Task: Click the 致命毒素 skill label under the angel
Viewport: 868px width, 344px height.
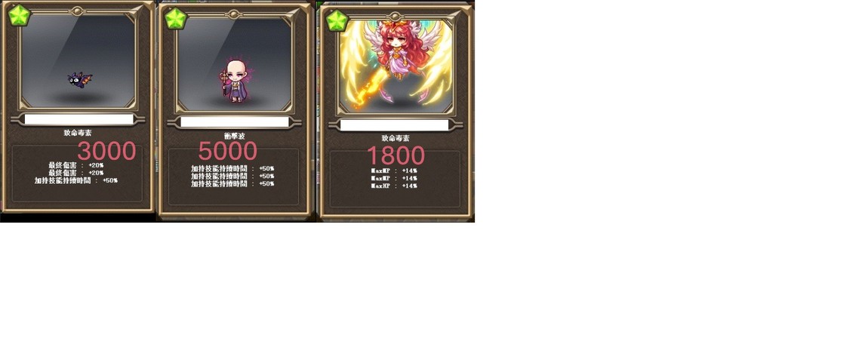Action: click(x=395, y=138)
